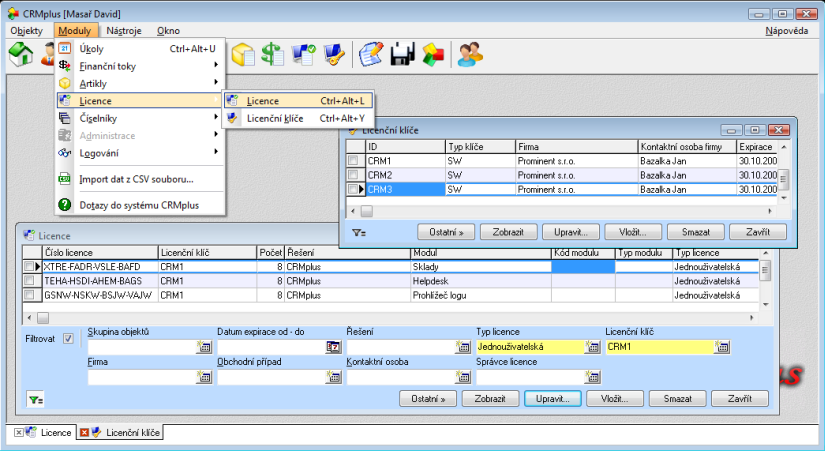Click Expirace column header in Licenční klíče
The height and width of the screenshot is (451, 825).
click(757, 147)
